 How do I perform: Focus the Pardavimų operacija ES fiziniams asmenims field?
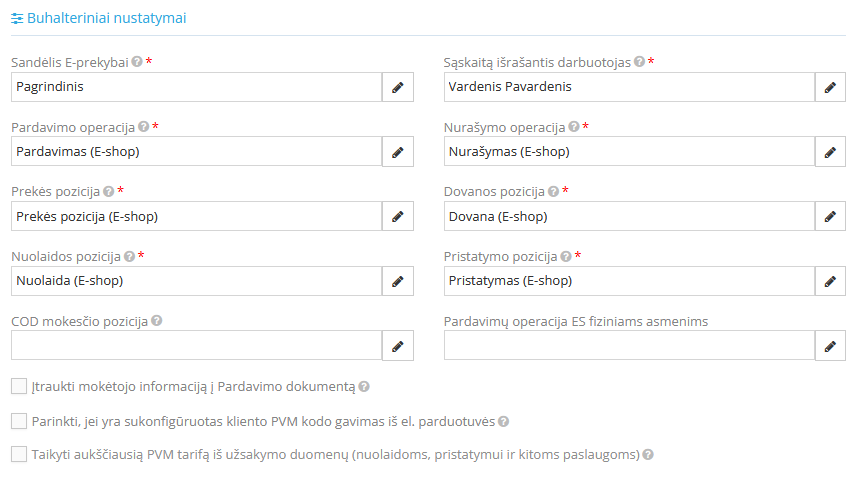(629, 346)
